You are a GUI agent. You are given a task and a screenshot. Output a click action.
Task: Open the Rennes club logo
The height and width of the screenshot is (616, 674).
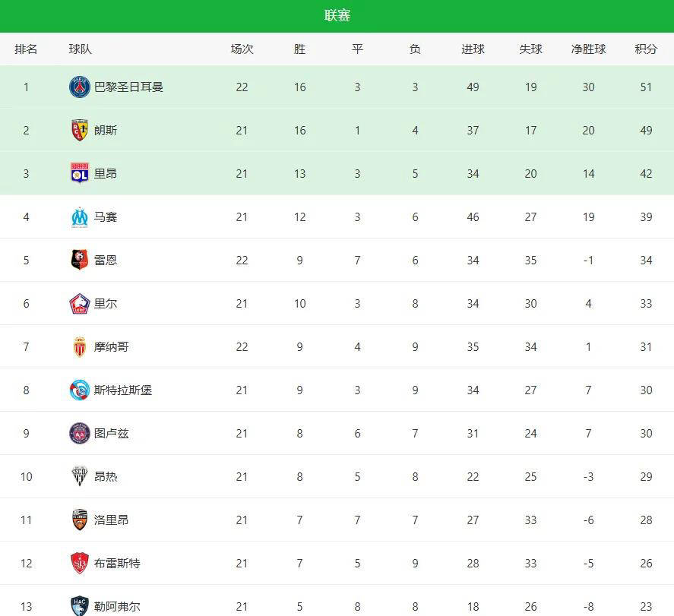80,261
